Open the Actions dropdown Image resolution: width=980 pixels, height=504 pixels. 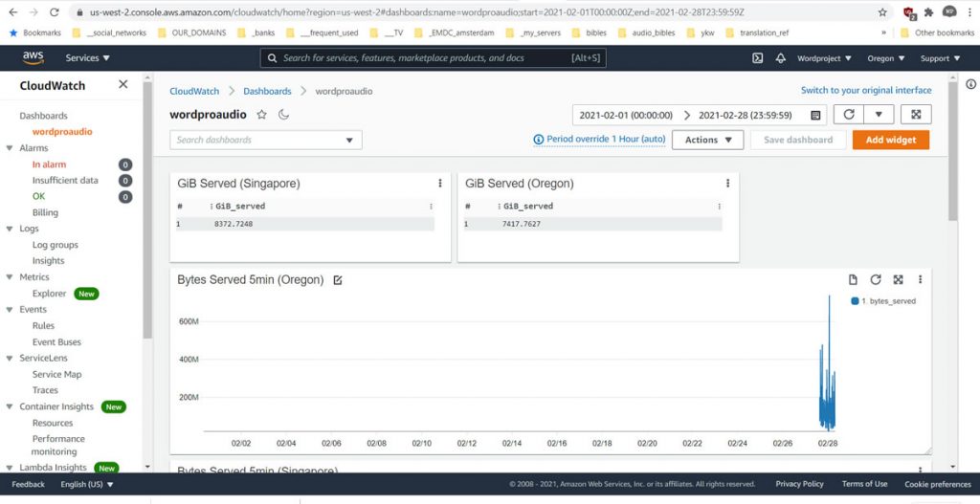click(707, 140)
